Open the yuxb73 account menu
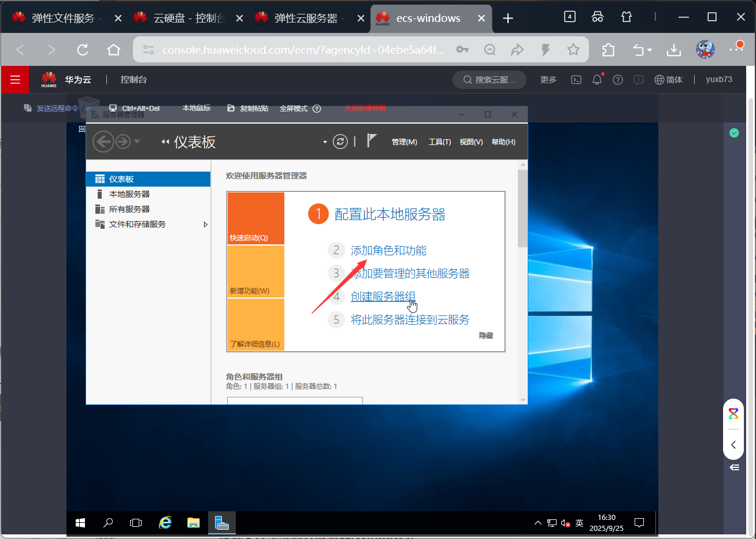The image size is (756, 539). click(x=719, y=80)
